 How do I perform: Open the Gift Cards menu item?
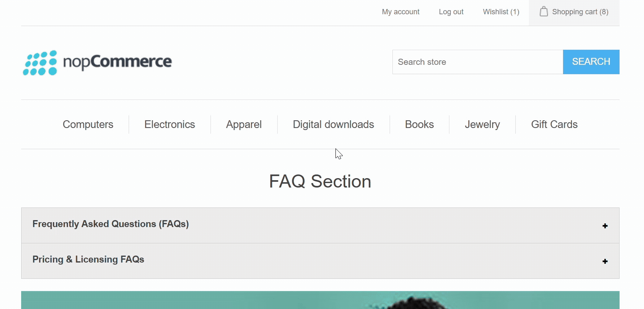[554, 124]
